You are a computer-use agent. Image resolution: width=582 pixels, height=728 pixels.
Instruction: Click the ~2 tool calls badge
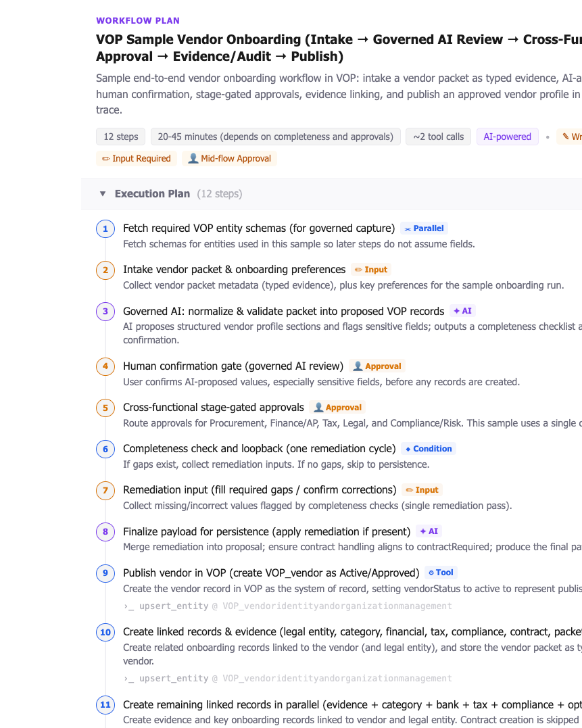point(438,137)
